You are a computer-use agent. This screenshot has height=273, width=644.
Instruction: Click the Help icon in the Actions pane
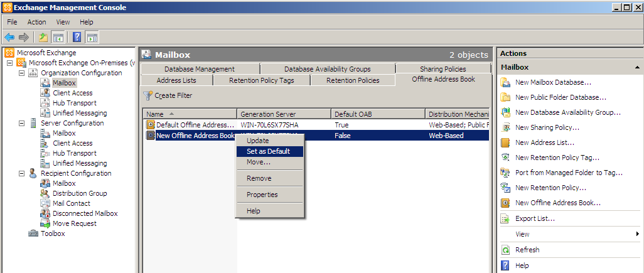(506, 265)
